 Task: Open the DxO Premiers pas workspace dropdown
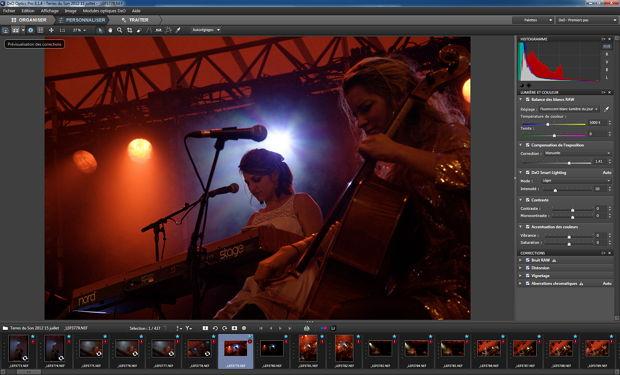click(587, 20)
